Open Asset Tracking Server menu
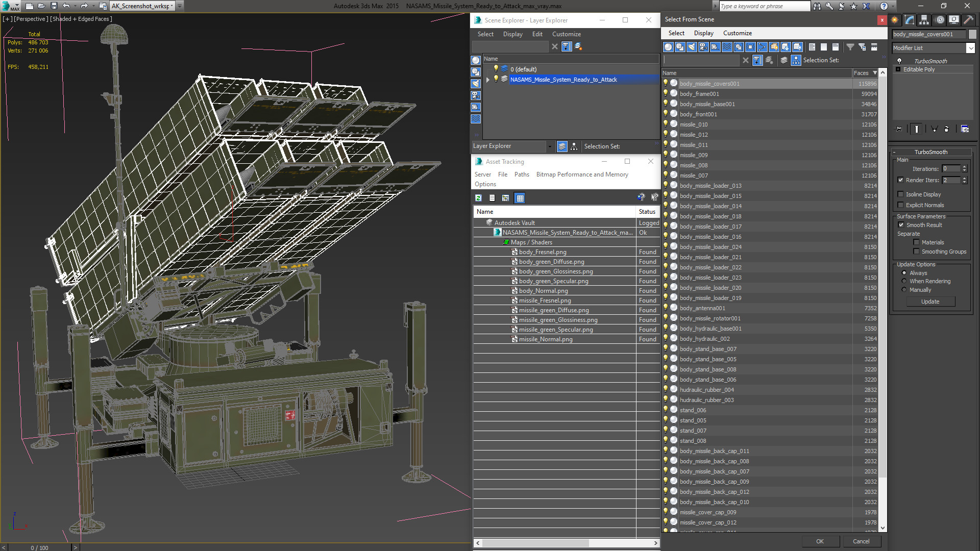 coord(482,174)
